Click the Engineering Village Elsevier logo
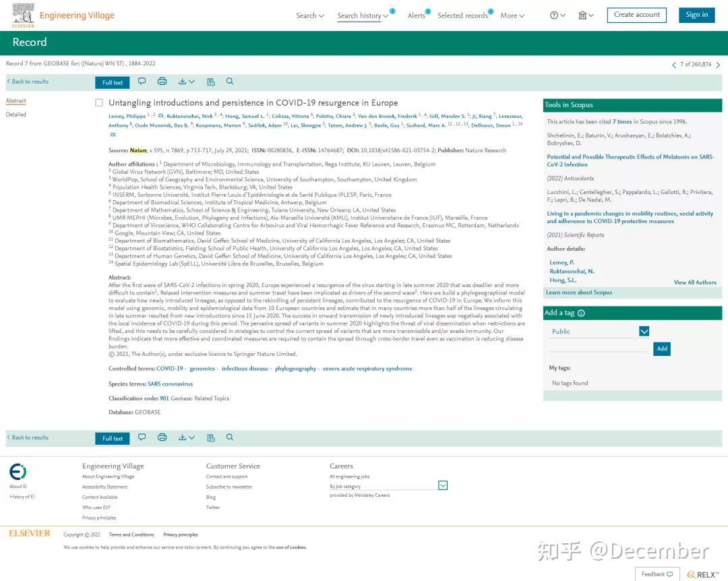The image size is (728, 581). click(23, 14)
